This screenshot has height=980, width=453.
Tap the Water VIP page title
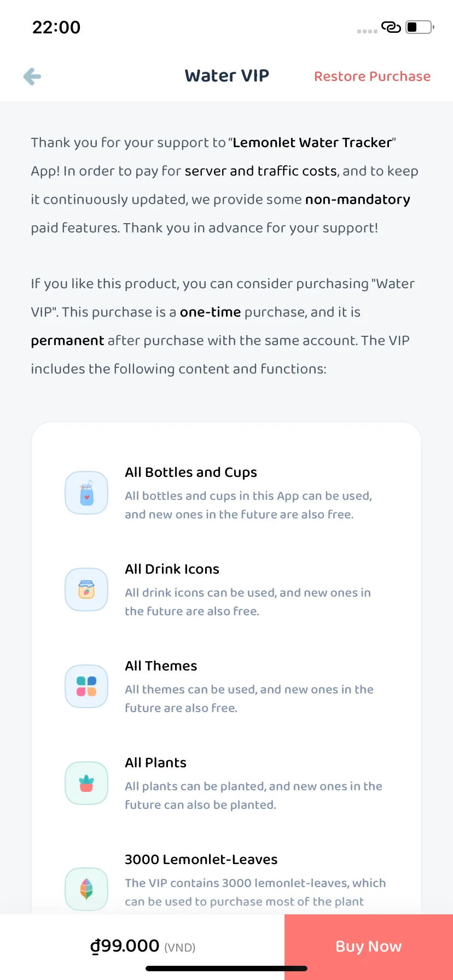[x=227, y=76]
